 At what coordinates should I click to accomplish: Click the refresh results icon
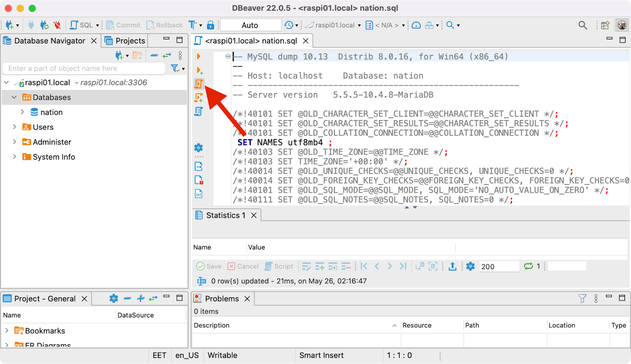click(x=528, y=267)
